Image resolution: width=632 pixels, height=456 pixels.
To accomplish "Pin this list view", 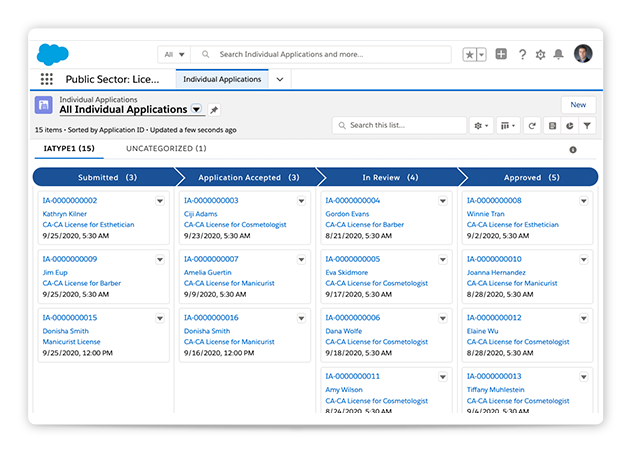I will point(214,110).
